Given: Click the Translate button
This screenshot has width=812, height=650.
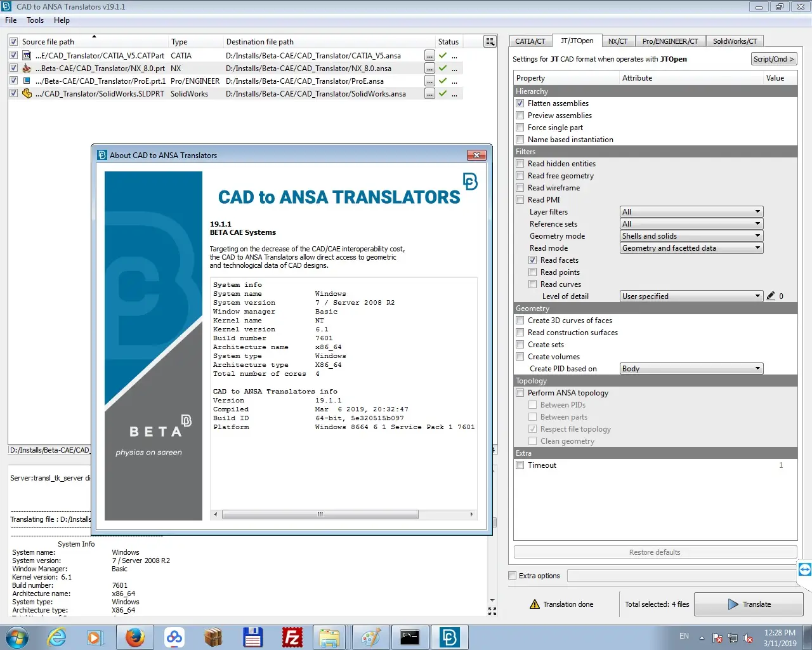Looking at the screenshot, I should pyautogui.click(x=749, y=604).
